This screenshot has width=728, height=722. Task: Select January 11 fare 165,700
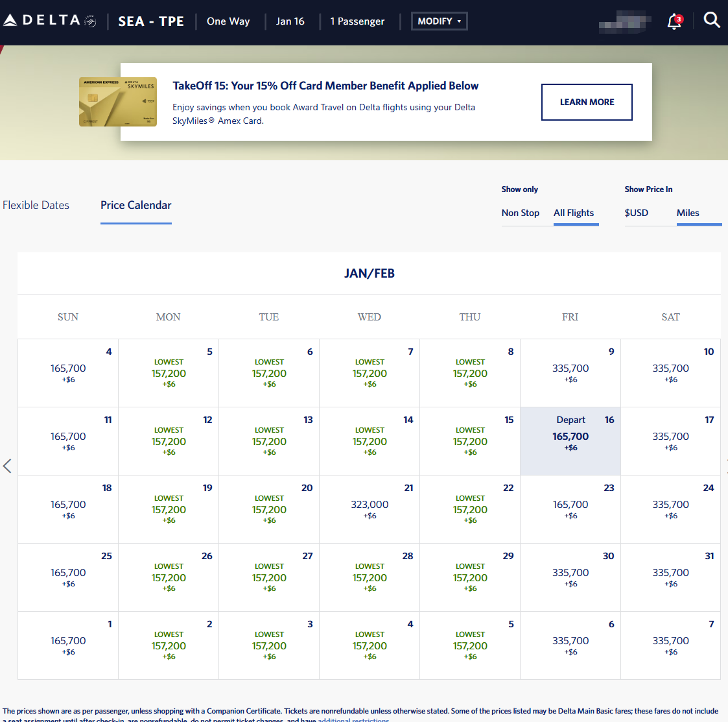coord(68,441)
